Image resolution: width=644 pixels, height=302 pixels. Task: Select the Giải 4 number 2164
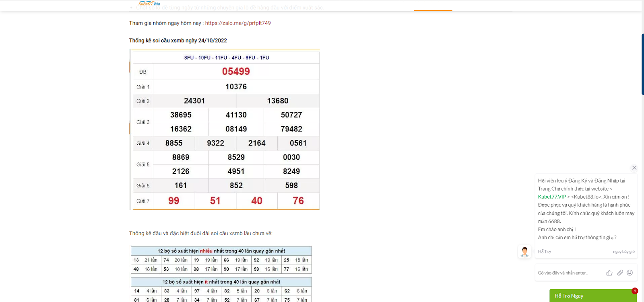coord(257,143)
